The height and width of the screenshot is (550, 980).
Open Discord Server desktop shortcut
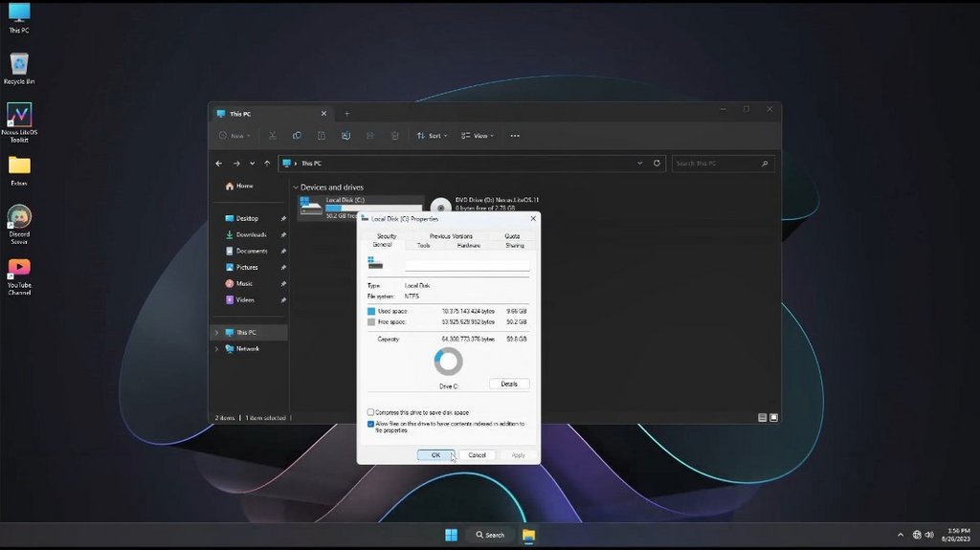pyautogui.click(x=19, y=224)
